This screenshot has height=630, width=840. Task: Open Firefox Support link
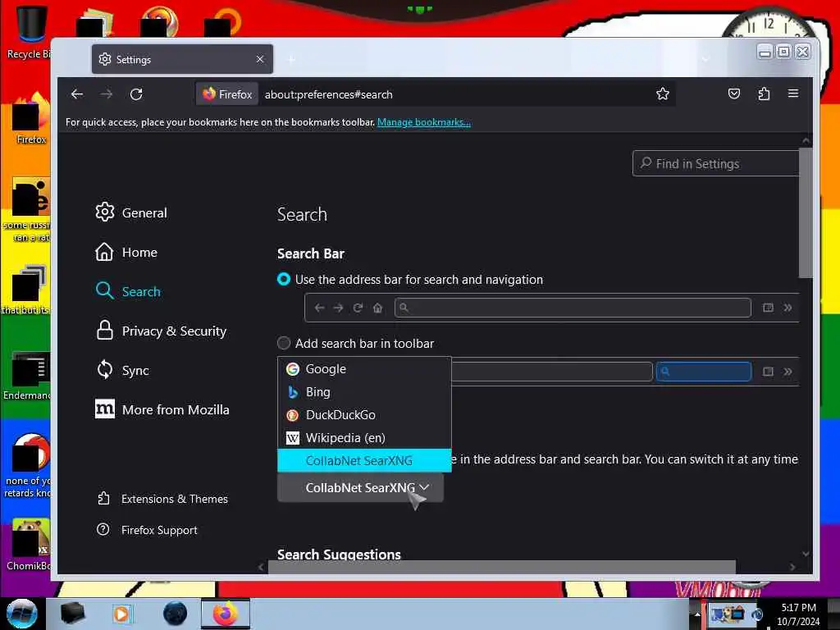(147, 530)
